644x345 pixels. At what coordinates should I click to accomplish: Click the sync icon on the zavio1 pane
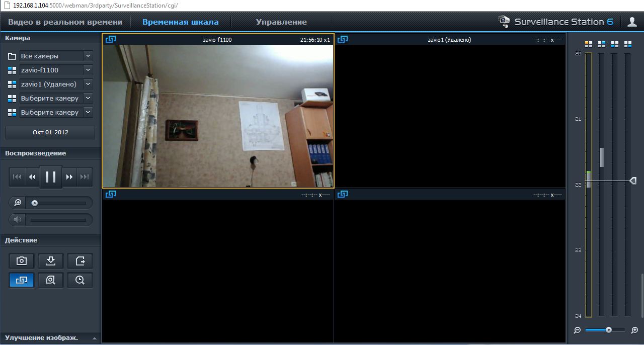pyautogui.click(x=343, y=39)
